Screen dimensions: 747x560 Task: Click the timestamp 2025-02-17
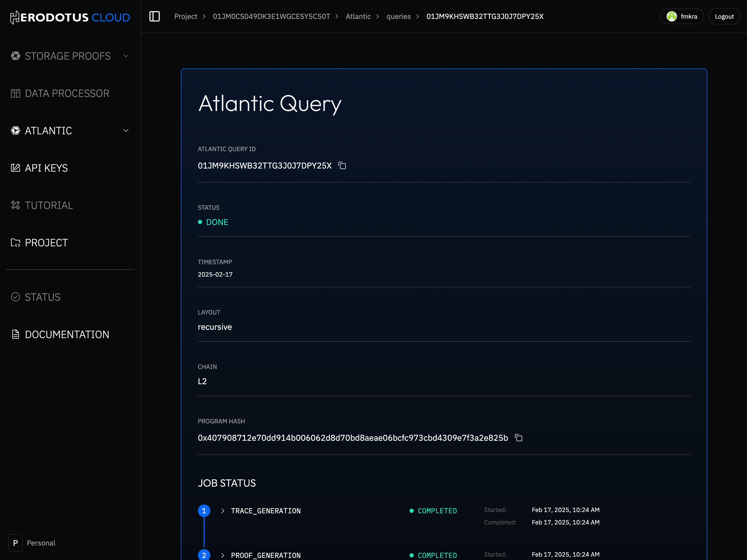click(215, 275)
